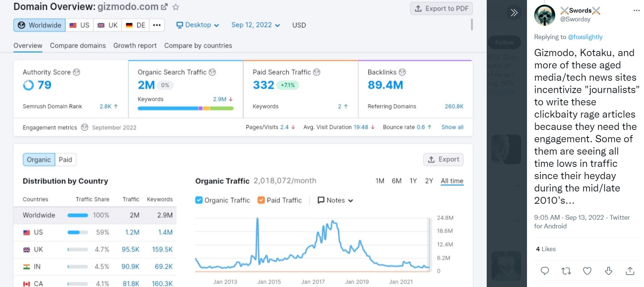
Task: Click IN traffic 90.9K value
Action: tap(130, 266)
